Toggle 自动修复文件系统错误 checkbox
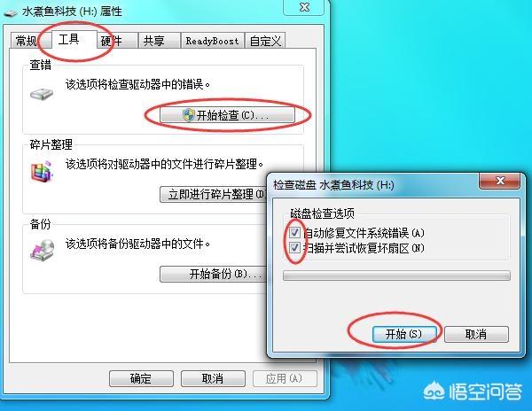Image resolution: width=532 pixels, height=411 pixels. tap(294, 232)
